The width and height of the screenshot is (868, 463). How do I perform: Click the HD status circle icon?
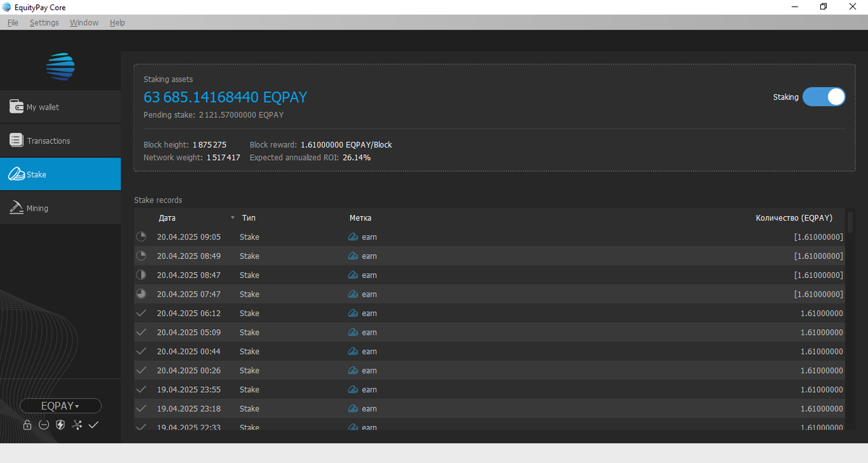(x=43, y=425)
